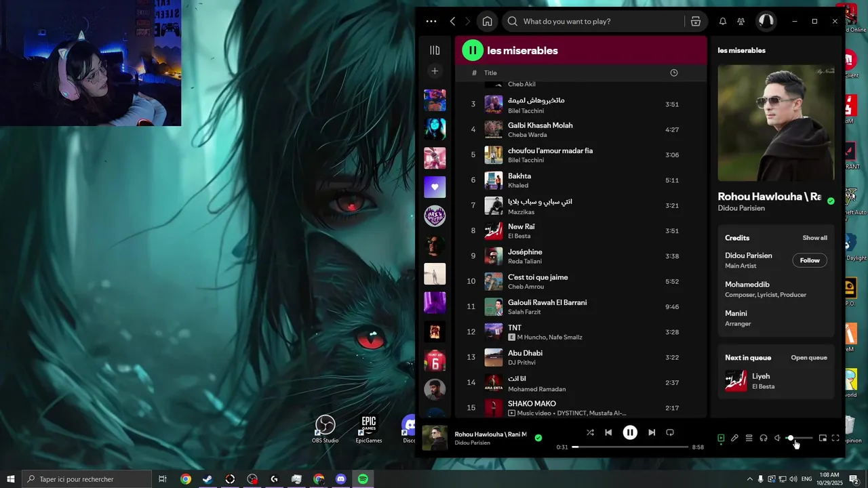Open the Browse icon in search bar
Screen dimensions: 868x488
(x=695, y=22)
